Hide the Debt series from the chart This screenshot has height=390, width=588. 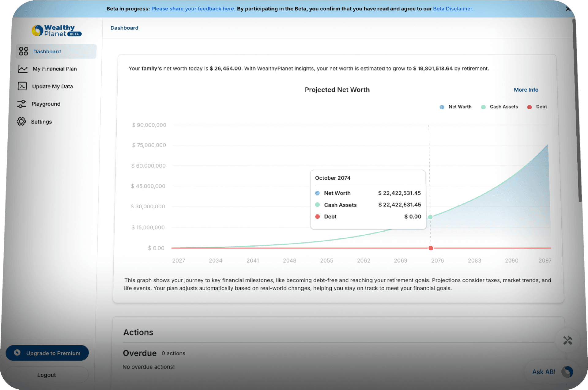[537, 107]
